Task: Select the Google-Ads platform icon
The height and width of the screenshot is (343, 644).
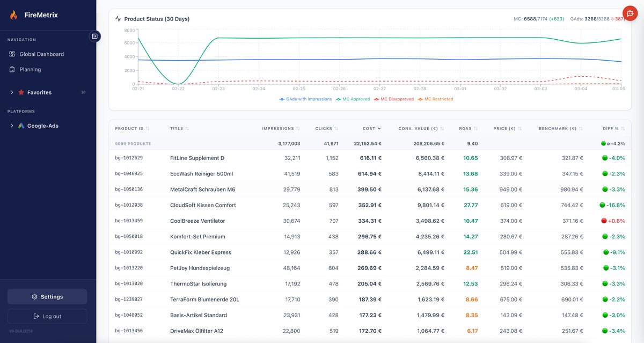Action: point(20,126)
